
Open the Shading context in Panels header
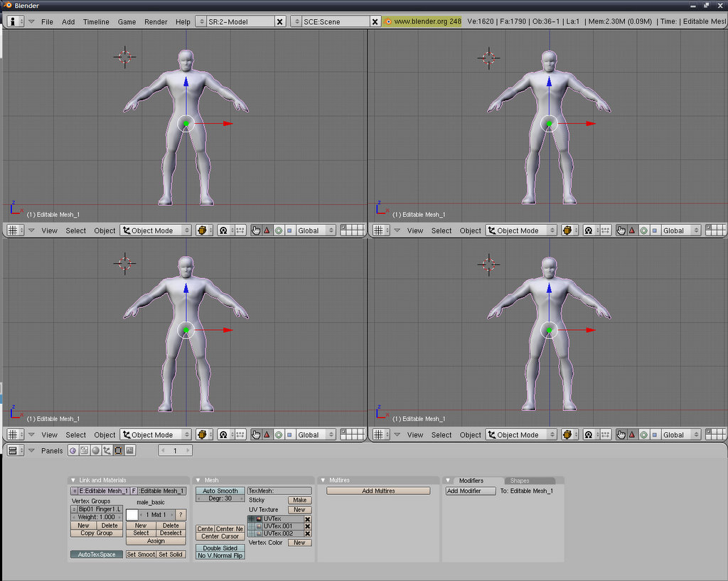95,451
